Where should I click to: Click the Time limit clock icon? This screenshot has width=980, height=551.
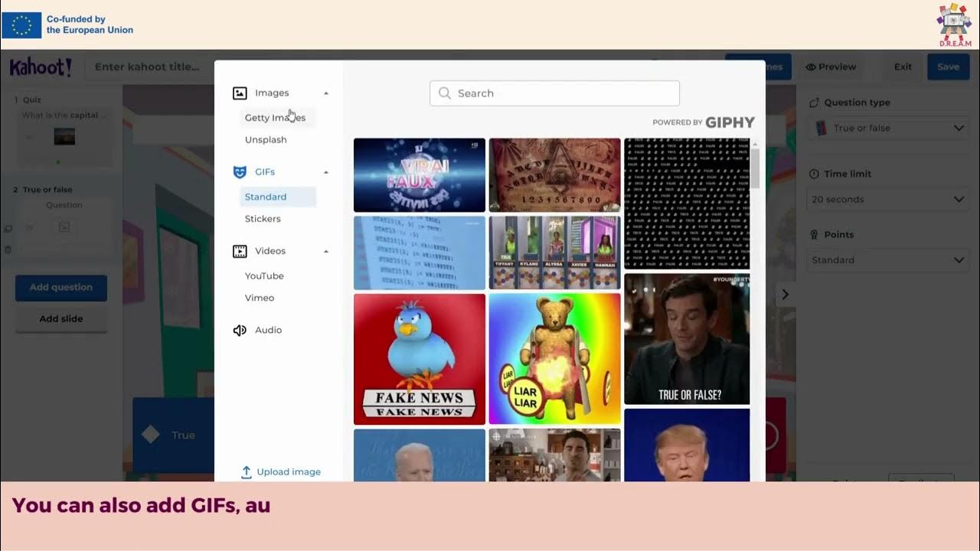[x=815, y=174]
